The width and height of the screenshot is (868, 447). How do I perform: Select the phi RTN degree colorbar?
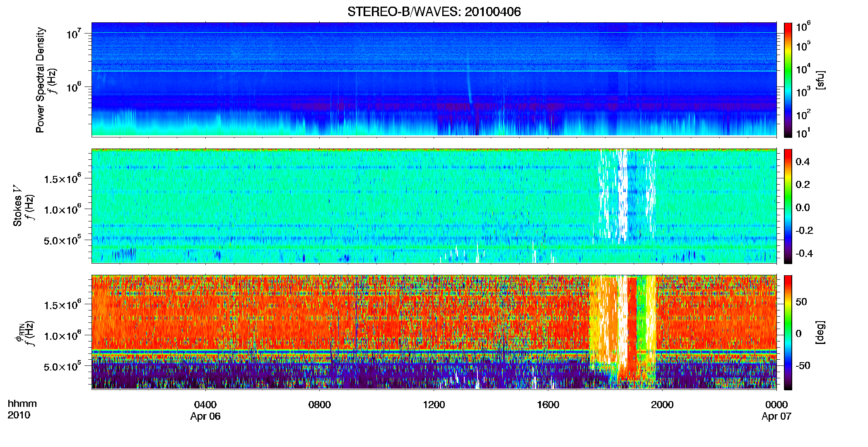pyautogui.click(x=788, y=332)
